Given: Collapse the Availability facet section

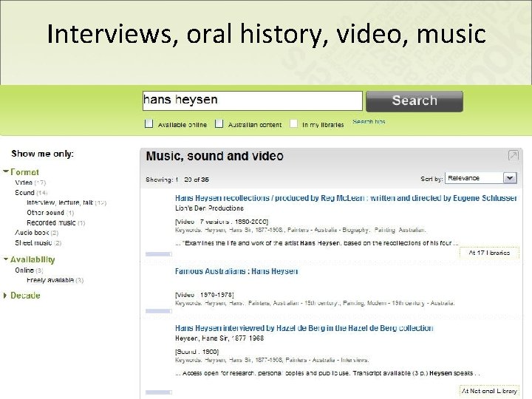Looking at the screenshot, I should [x=29, y=259].
